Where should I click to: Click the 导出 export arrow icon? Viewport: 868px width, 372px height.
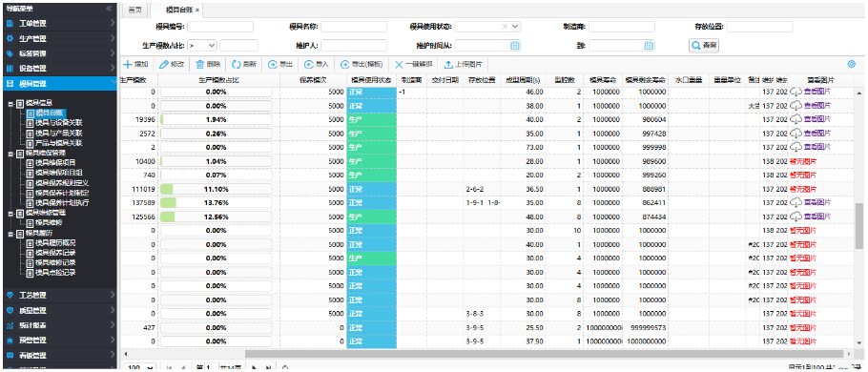click(273, 64)
